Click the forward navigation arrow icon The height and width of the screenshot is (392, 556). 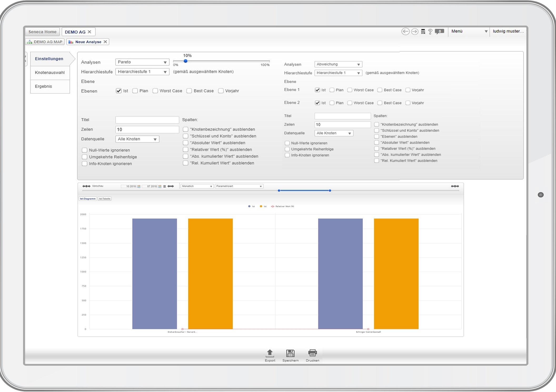(415, 32)
